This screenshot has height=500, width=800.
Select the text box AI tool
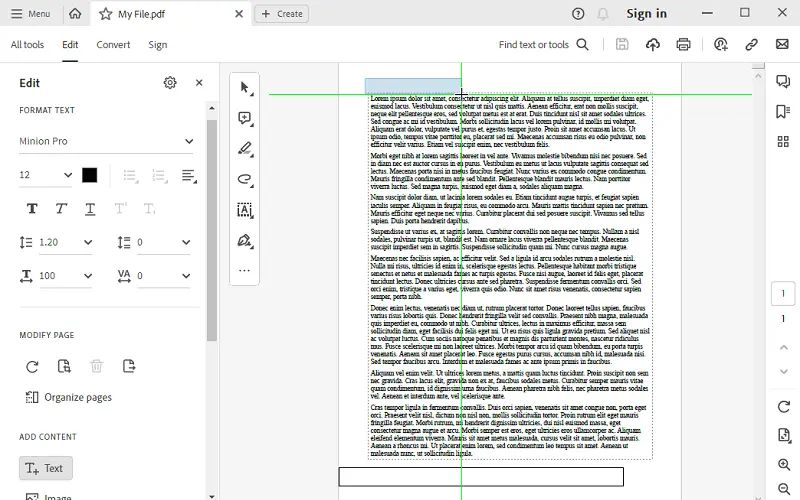245,210
